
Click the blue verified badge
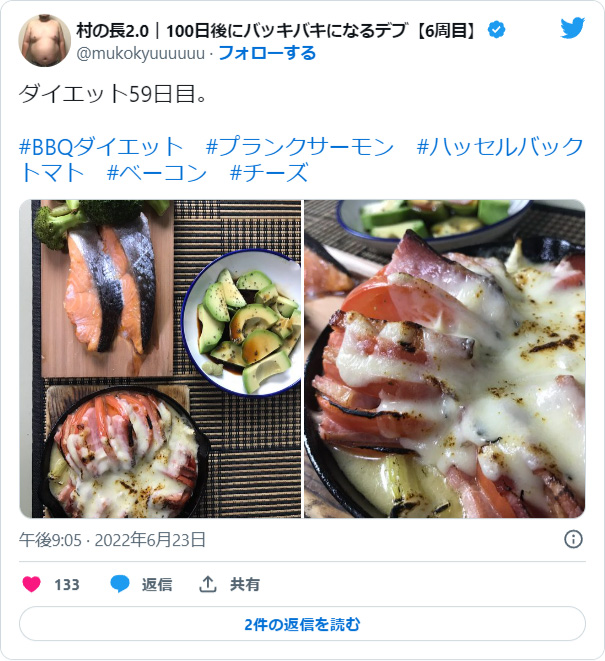pos(496,30)
